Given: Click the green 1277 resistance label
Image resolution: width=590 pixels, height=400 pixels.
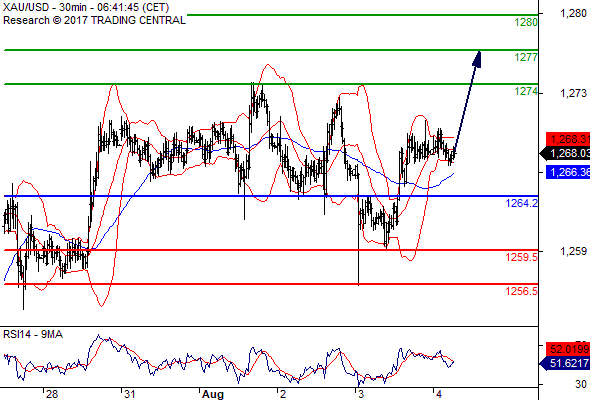Looking at the screenshot, I should 526,58.
